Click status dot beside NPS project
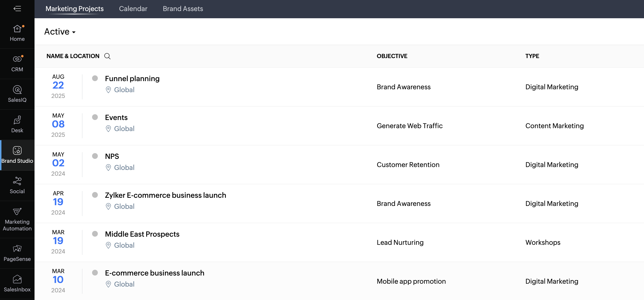Image resolution: width=644 pixels, height=300 pixels. point(95,156)
